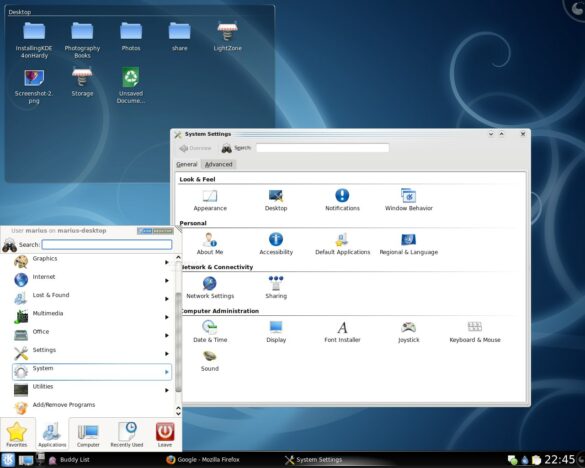Viewport: 585px width, 468px height.
Task: Open Sharing settings
Action: point(276,288)
